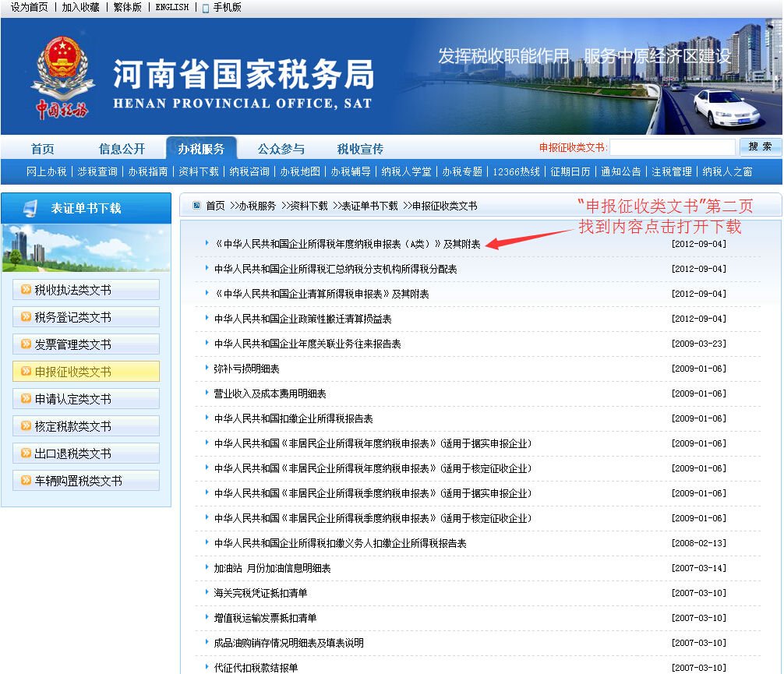784x674 pixels.
Task: Click the highlighted 申报征收类文书 category
Action: (x=86, y=371)
